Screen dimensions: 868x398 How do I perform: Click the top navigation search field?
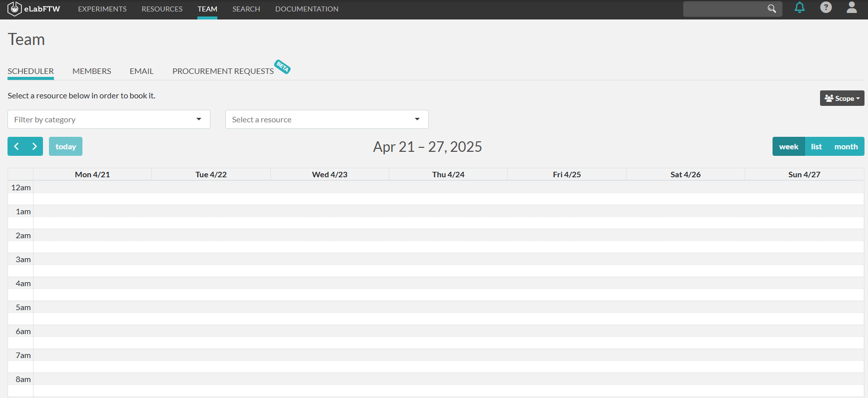coord(725,9)
